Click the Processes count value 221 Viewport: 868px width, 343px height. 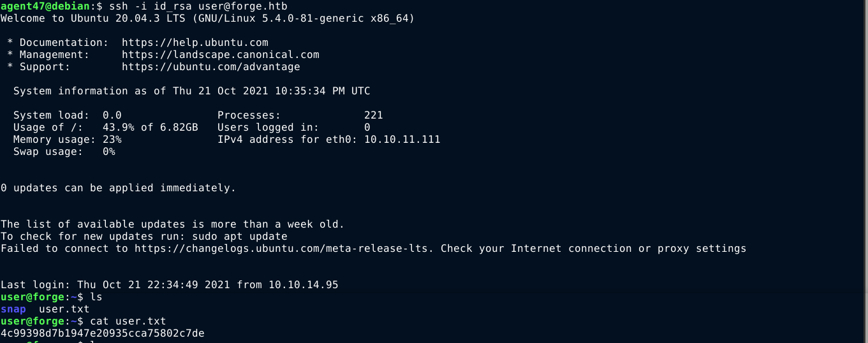coord(373,115)
